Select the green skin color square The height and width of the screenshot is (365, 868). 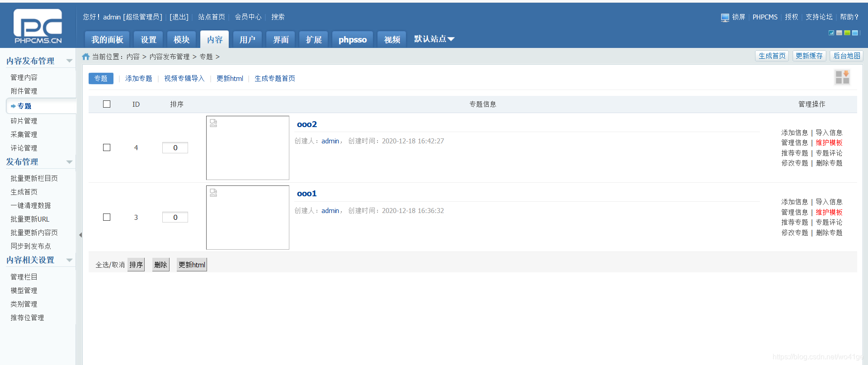(x=847, y=33)
